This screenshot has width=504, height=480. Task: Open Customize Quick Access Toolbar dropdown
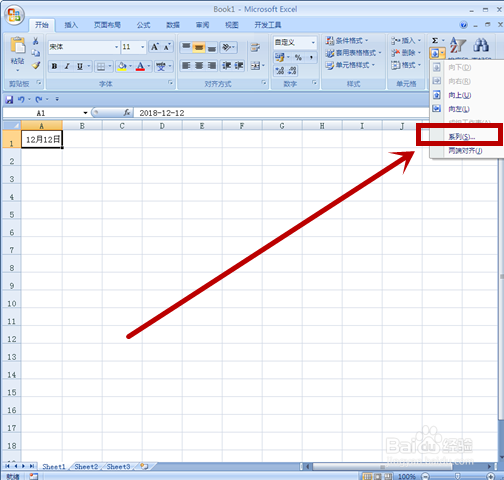click(57, 99)
